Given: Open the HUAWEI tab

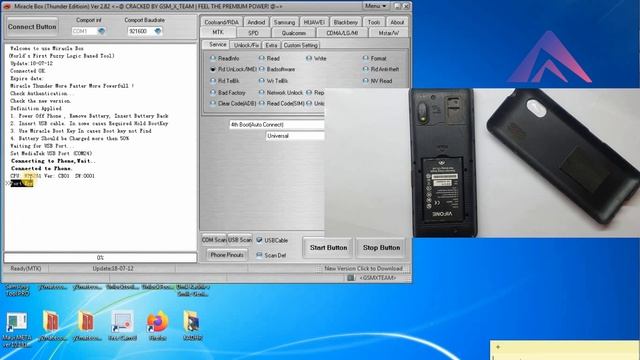Looking at the screenshot, I should (x=314, y=22).
